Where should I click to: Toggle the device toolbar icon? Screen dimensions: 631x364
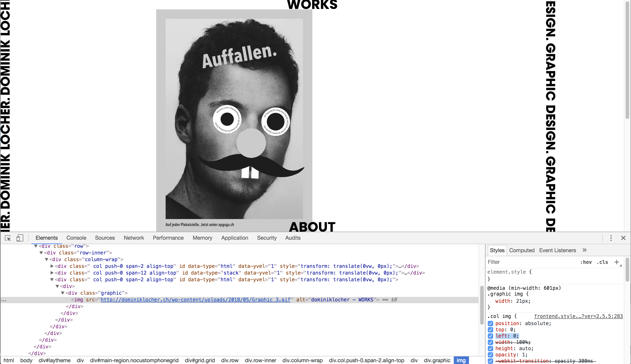tap(20, 238)
